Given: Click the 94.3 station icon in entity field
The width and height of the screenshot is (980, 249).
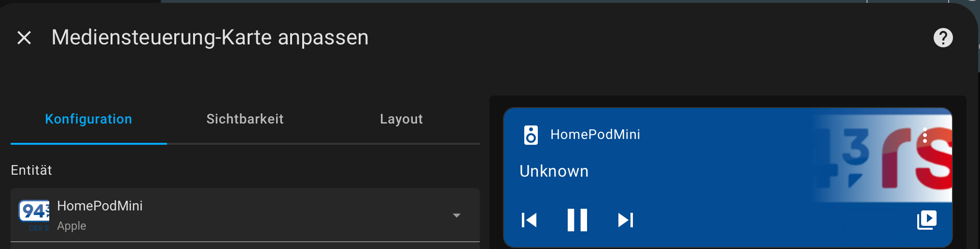Looking at the screenshot, I should pos(34,215).
